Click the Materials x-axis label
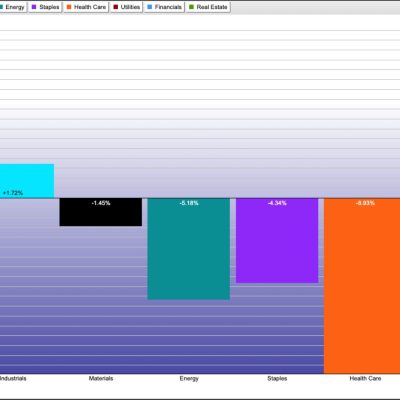This screenshot has height=400, width=400. pos(101,378)
